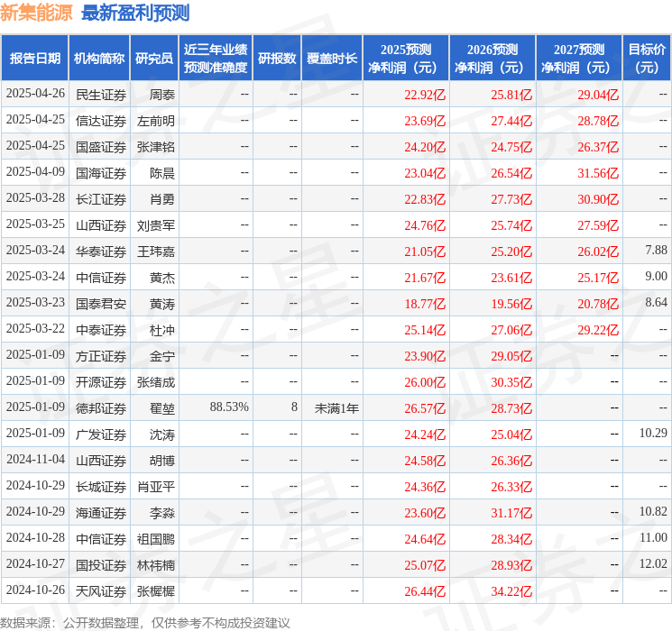Screen dimensions: 672x631
Task: Select target price 7.88
Action: [656, 250]
